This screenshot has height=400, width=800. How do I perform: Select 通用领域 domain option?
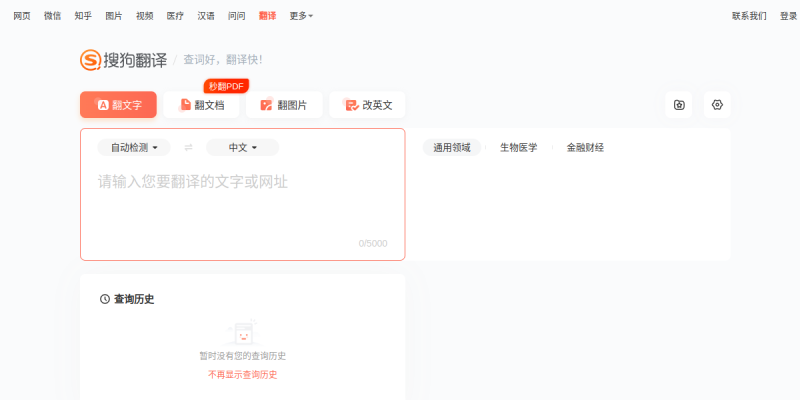coord(452,147)
